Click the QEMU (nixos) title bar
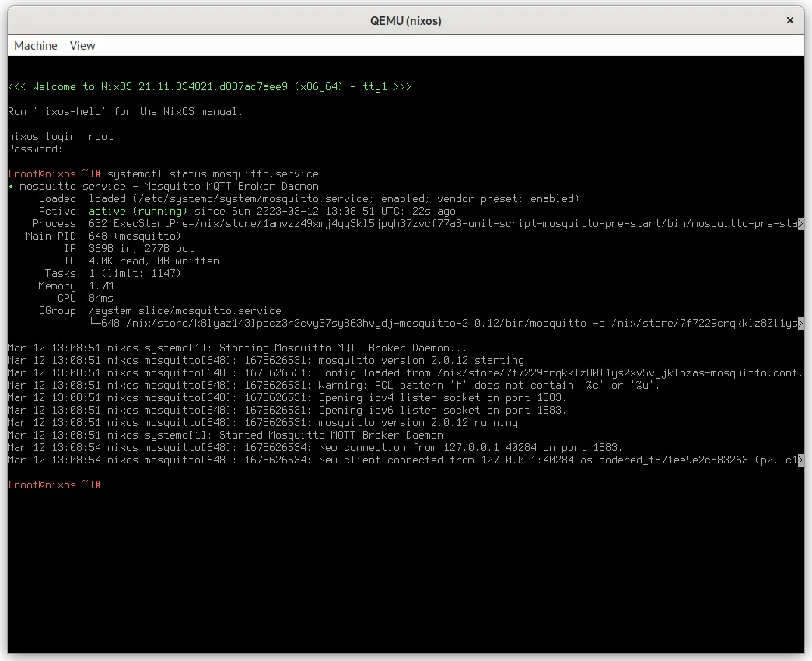Viewport: 812px width, 661px height. click(406, 20)
